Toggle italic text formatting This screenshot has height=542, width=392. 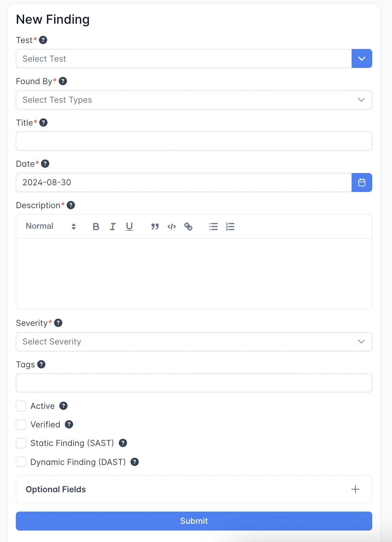tap(113, 226)
